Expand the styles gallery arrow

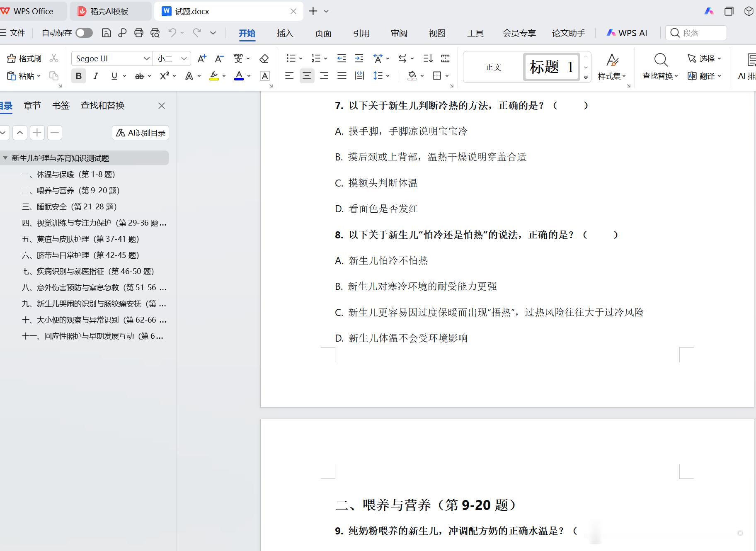click(x=586, y=77)
